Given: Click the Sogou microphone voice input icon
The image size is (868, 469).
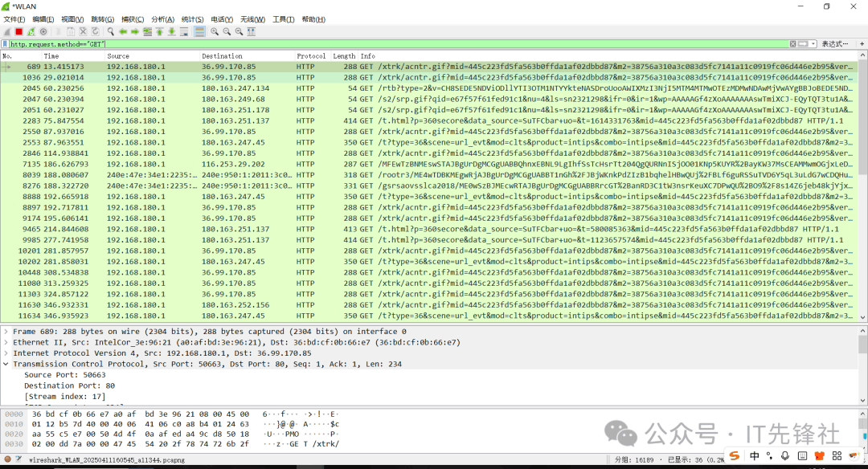Looking at the screenshot, I should [785, 456].
